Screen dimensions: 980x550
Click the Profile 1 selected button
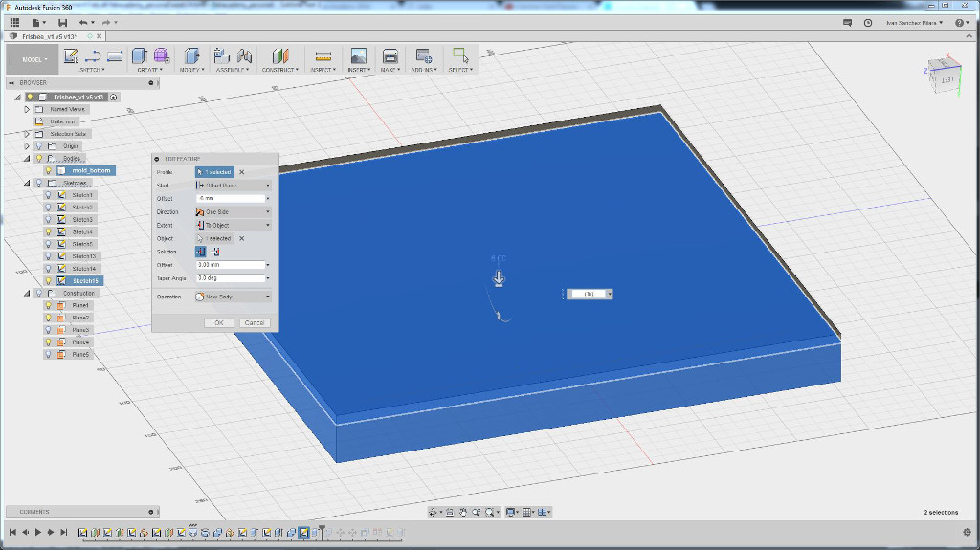pyautogui.click(x=214, y=172)
